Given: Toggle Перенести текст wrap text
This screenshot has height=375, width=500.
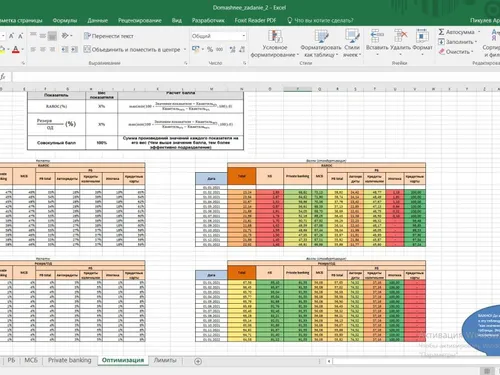Looking at the screenshot, I should [109, 36].
